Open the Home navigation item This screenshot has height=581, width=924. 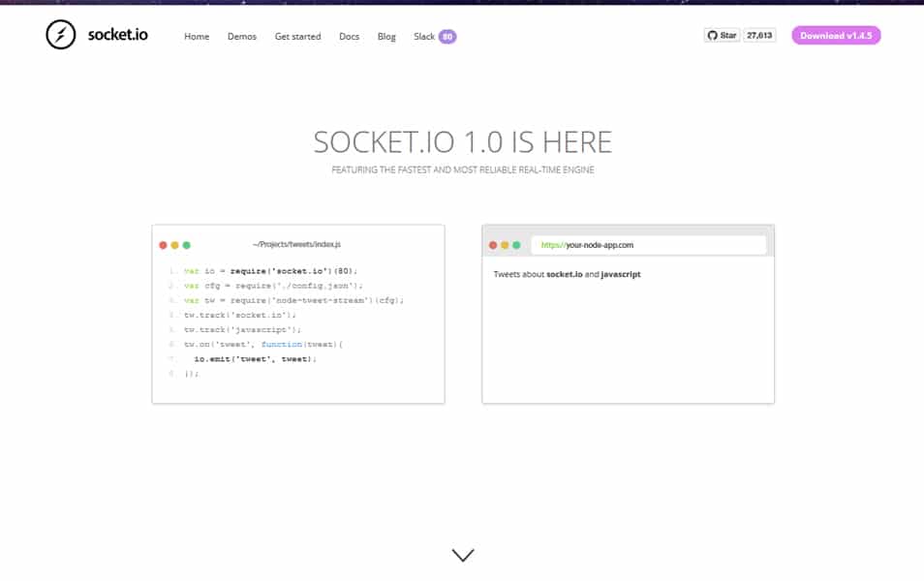point(196,36)
